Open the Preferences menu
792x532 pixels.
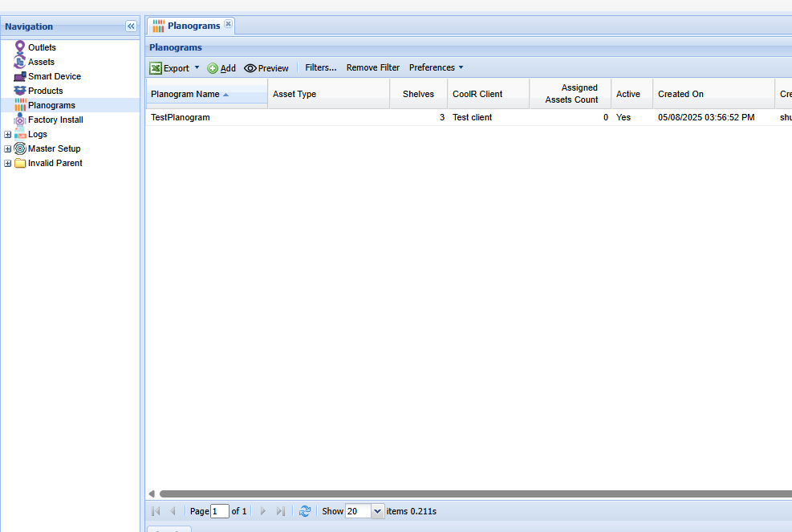pos(436,67)
